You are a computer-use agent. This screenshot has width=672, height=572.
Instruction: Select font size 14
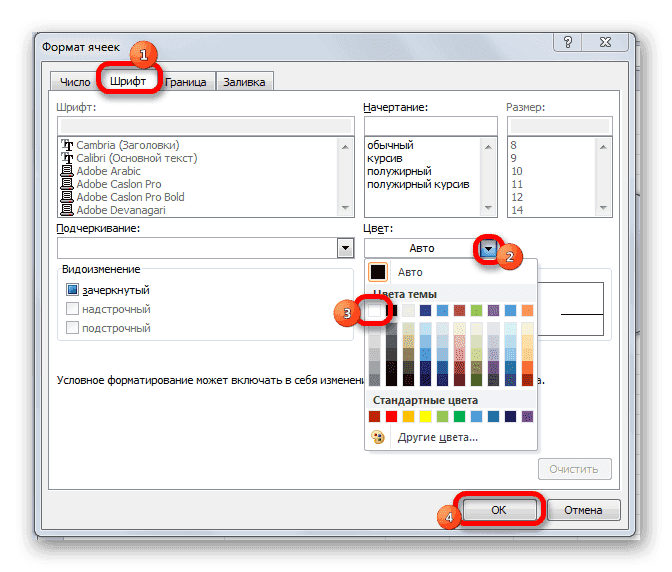(x=517, y=210)
